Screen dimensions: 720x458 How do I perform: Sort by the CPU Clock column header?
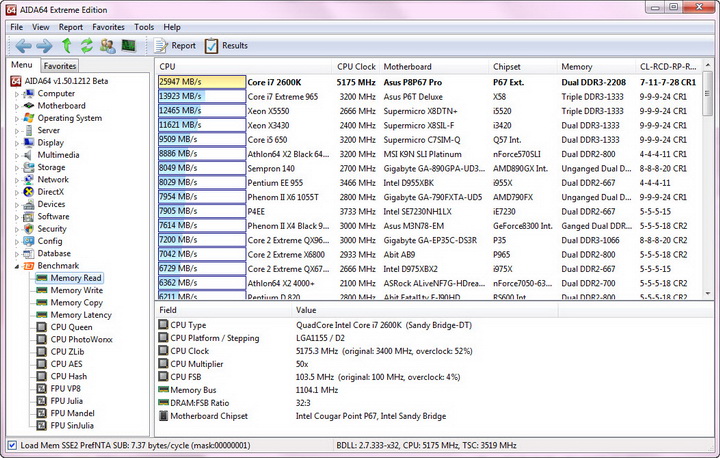coord(356,67)
